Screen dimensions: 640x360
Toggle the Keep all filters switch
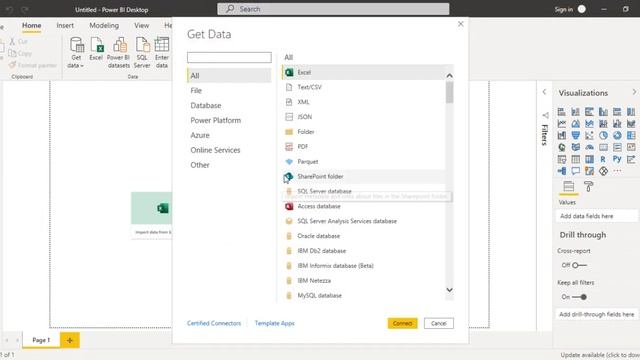[x=580, y=297]
